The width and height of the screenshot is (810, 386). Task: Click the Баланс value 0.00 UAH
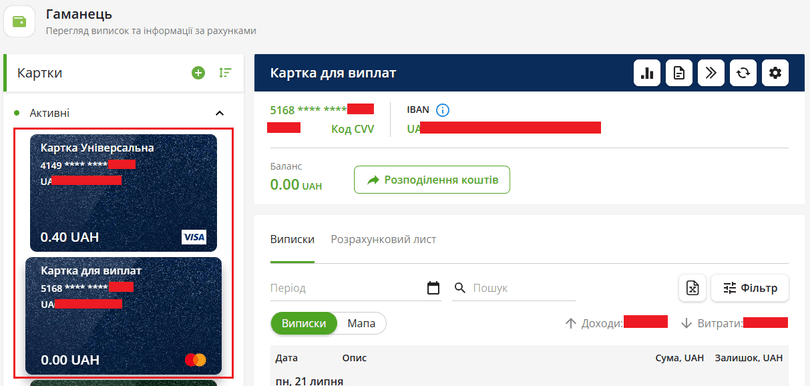pos(296,184)
